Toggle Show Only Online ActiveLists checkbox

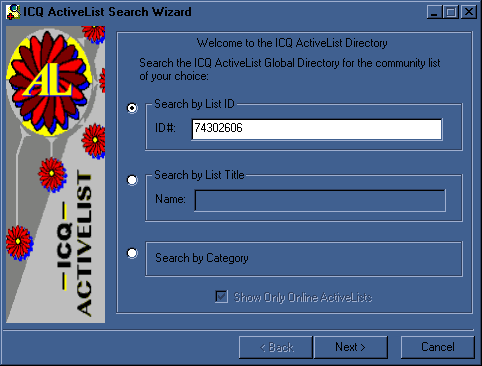(x=222, y=297)
